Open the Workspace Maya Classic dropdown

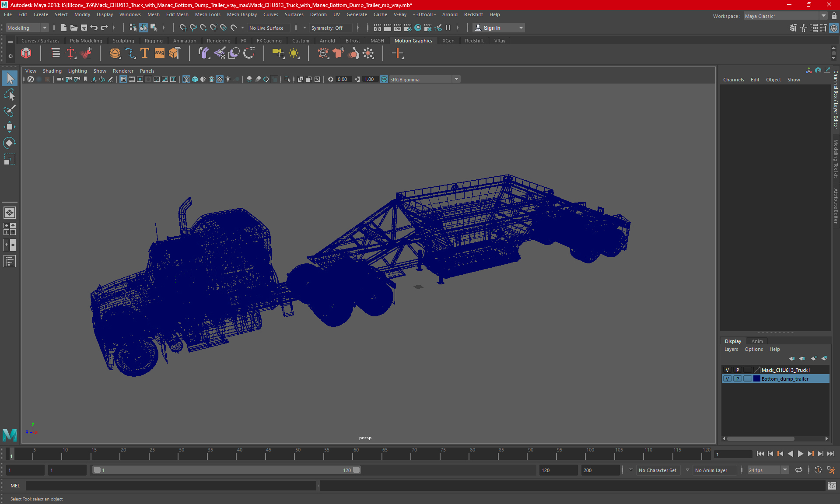click(x=785, y=16)
